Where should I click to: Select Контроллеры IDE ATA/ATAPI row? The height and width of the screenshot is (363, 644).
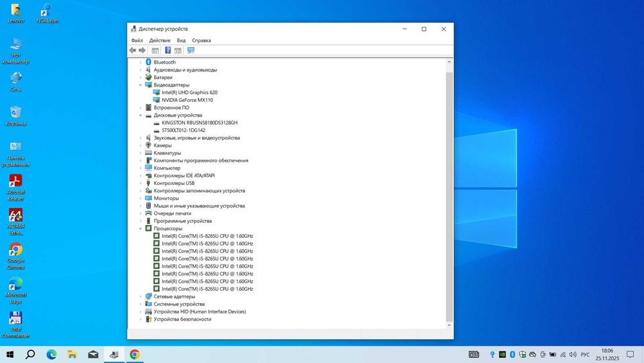point(184,175)
